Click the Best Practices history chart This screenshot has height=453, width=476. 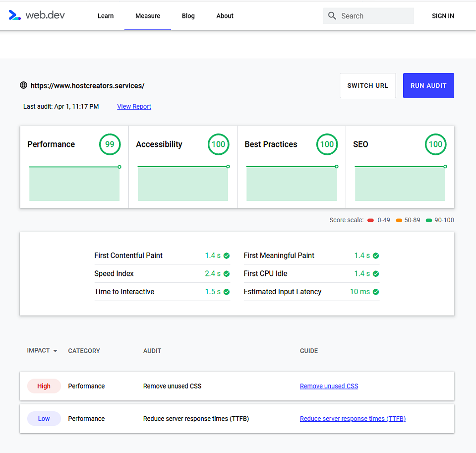(x=292, y=183)
